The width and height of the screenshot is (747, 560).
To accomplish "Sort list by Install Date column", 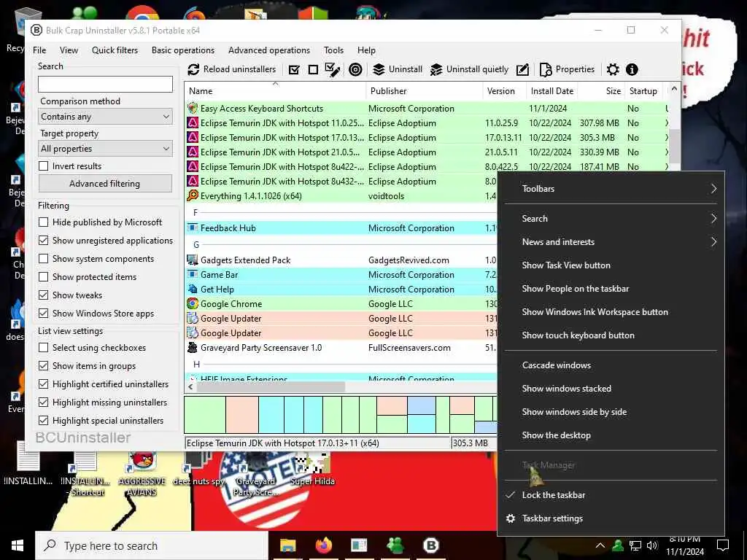I will (552, 91).
